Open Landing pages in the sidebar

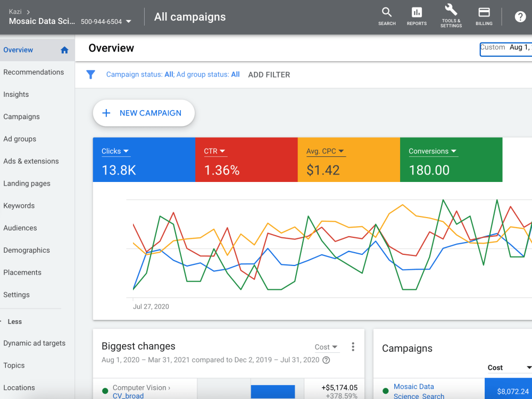[x=27, y=184]
